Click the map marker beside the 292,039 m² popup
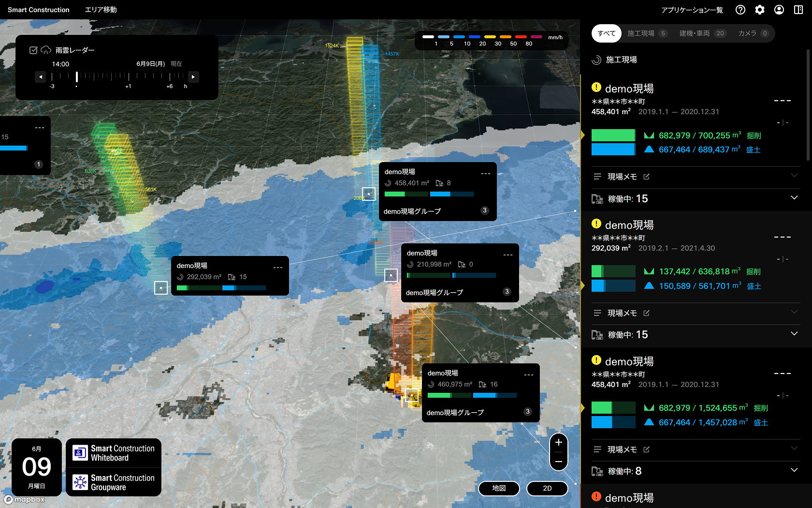This screenshot has width=812, height=508. point(161,288)
